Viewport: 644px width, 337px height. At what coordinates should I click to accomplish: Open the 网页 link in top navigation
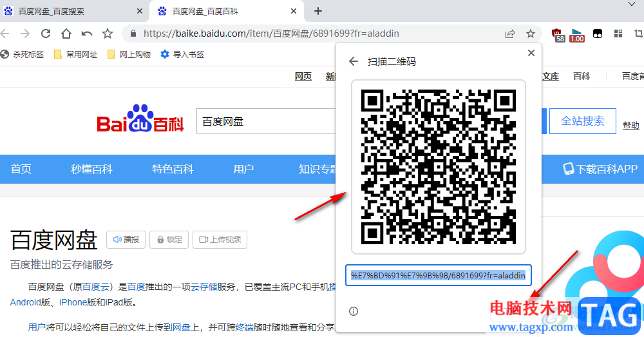303,77
